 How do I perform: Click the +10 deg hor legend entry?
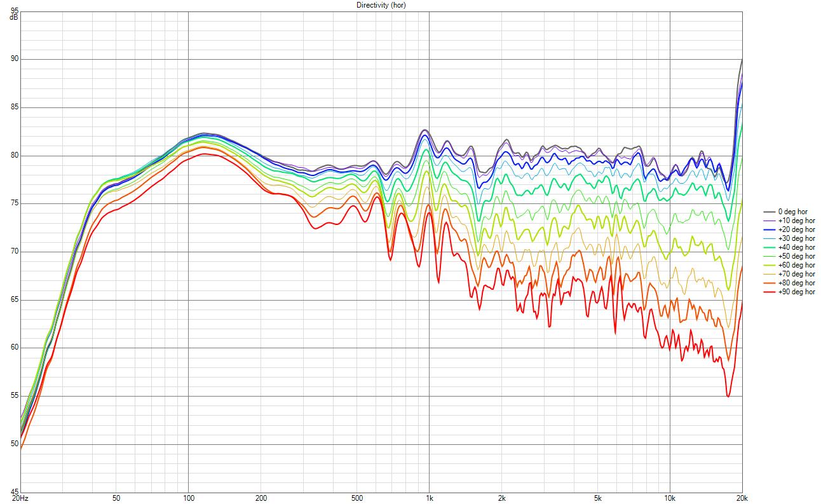[x=789, y=220]
